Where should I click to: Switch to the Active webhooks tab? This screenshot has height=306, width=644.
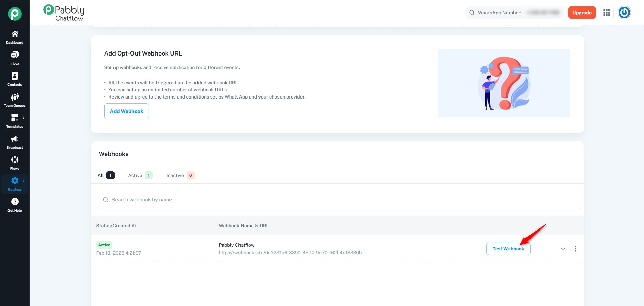140,175
